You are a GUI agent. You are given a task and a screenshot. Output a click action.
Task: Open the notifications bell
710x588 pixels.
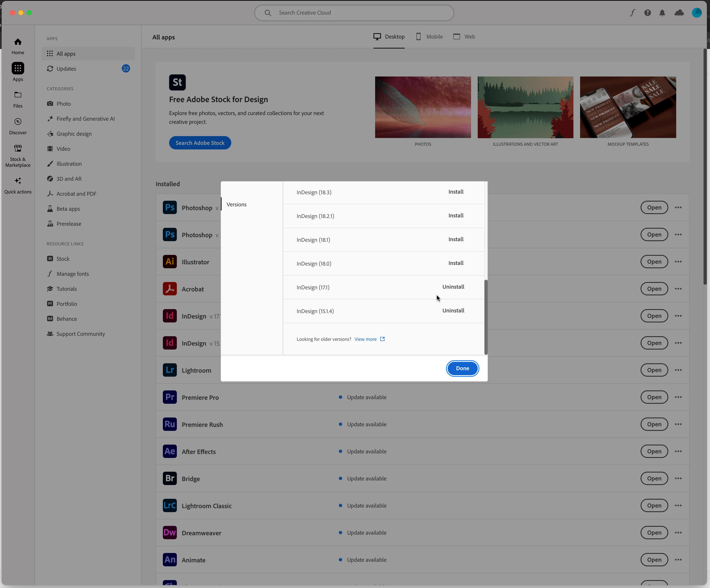click(x=662, y=13)
